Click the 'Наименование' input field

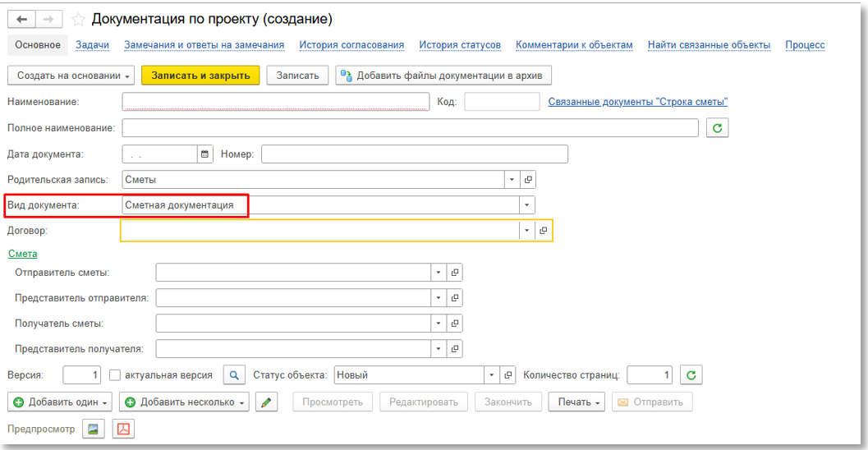click(x=275, y=102)
